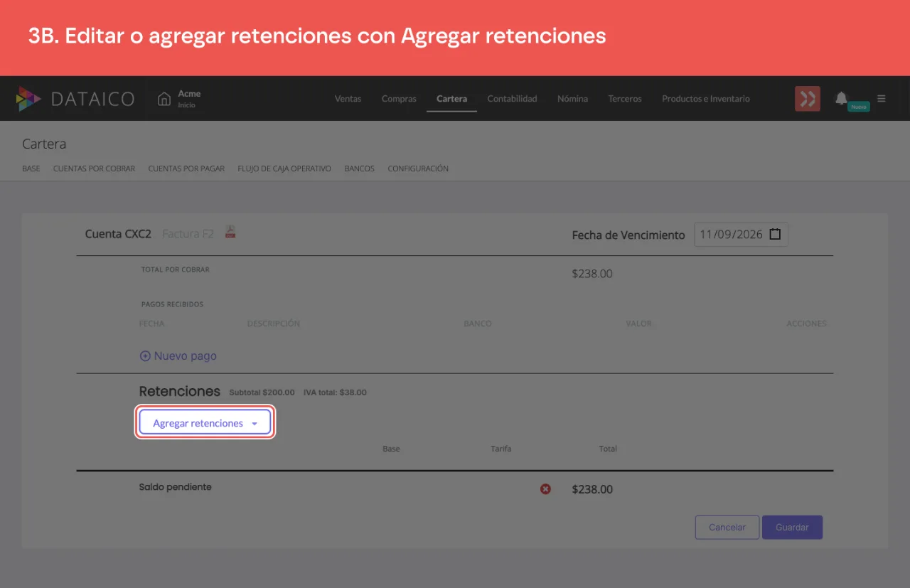
Task: Click the home icon beside Acme
Action: click(164, 98)
